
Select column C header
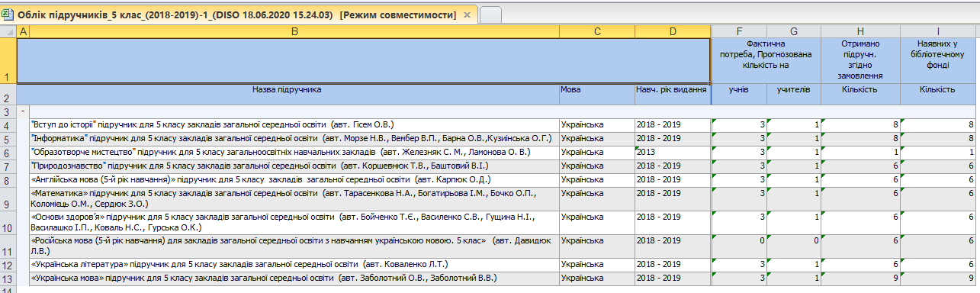tap(596, 31)
